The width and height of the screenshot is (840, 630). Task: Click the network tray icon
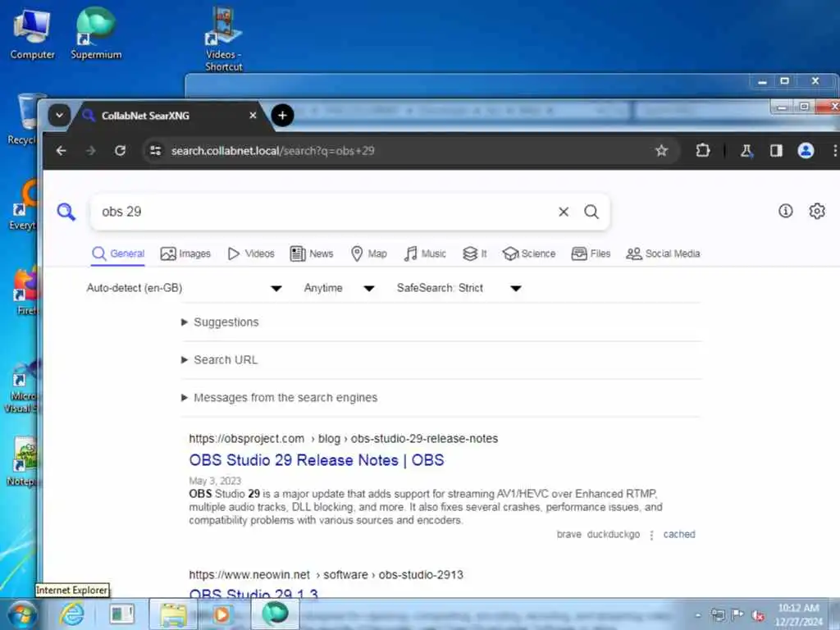click(718, 614)
